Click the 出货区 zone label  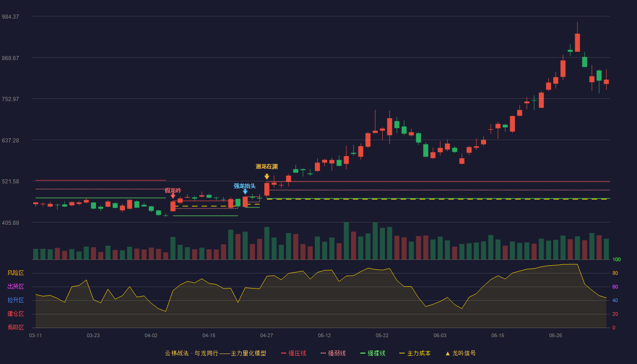[x=15, y=287]
